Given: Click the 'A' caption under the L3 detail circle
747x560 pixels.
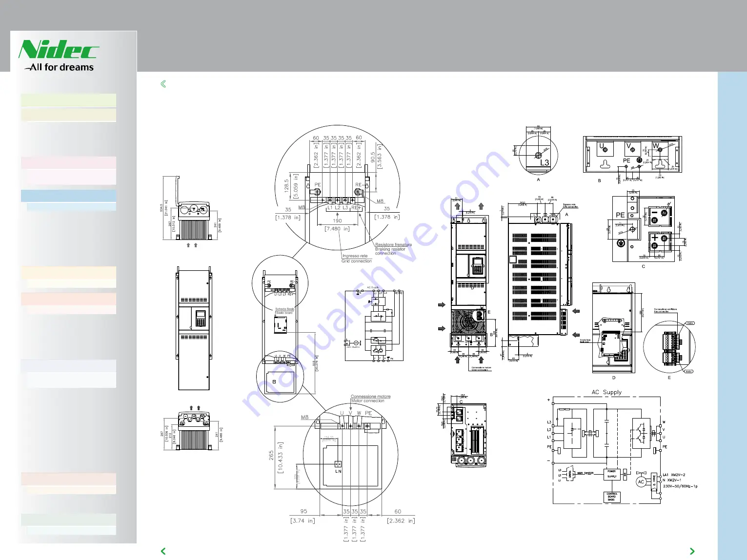Looking at the screenshot, I should click(539, 180).
